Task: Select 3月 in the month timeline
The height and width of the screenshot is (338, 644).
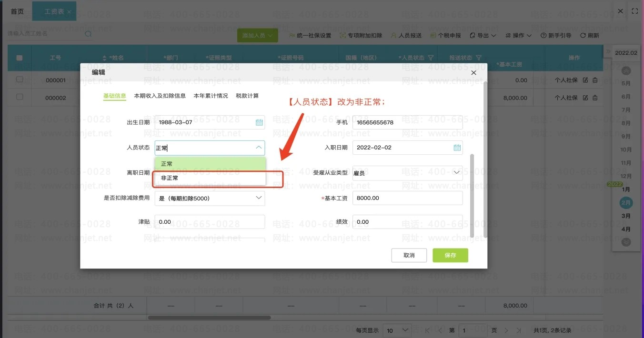Action: coord(626,216)
